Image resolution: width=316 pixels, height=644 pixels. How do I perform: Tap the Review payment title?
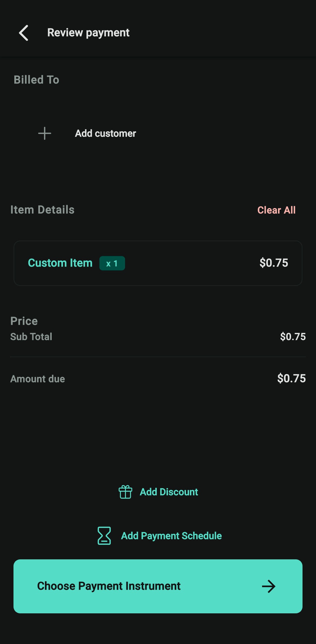88,33
